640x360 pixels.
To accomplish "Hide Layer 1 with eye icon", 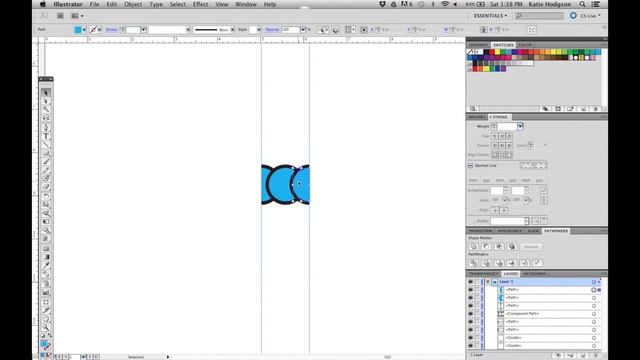I will click(x=470, y=282).
